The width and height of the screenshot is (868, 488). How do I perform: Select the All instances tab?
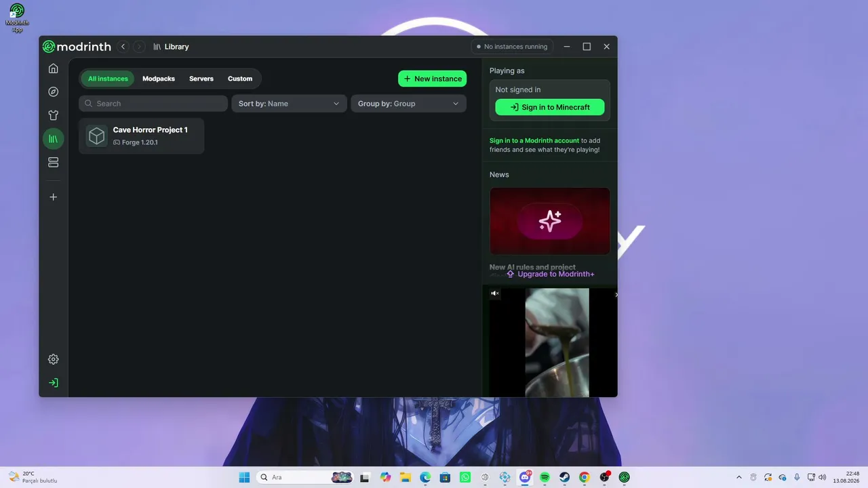pyautogui.click(x=108, y=79)
